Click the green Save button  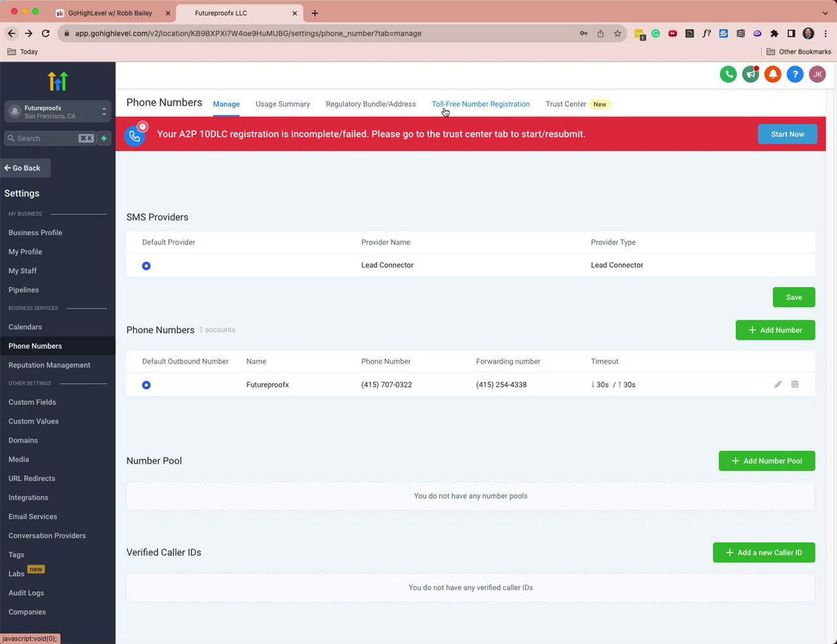[x=794, y=297]
